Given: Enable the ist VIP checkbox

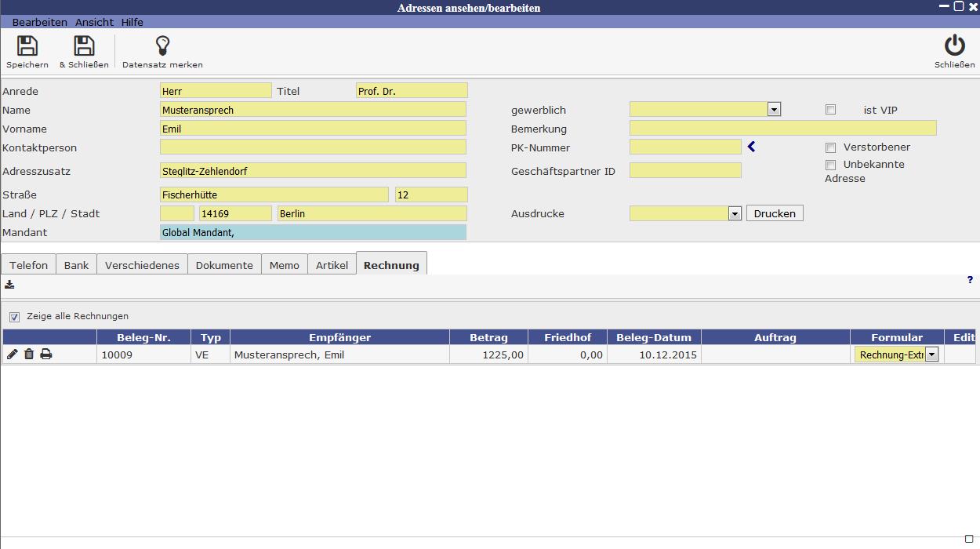Looking at the screenshot, I should point(830,110).
